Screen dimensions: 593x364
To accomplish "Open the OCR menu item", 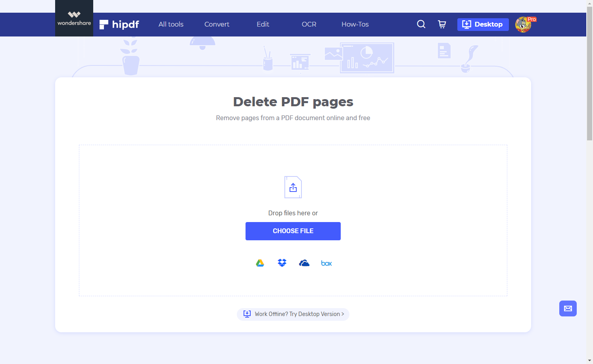I will 309,24.
